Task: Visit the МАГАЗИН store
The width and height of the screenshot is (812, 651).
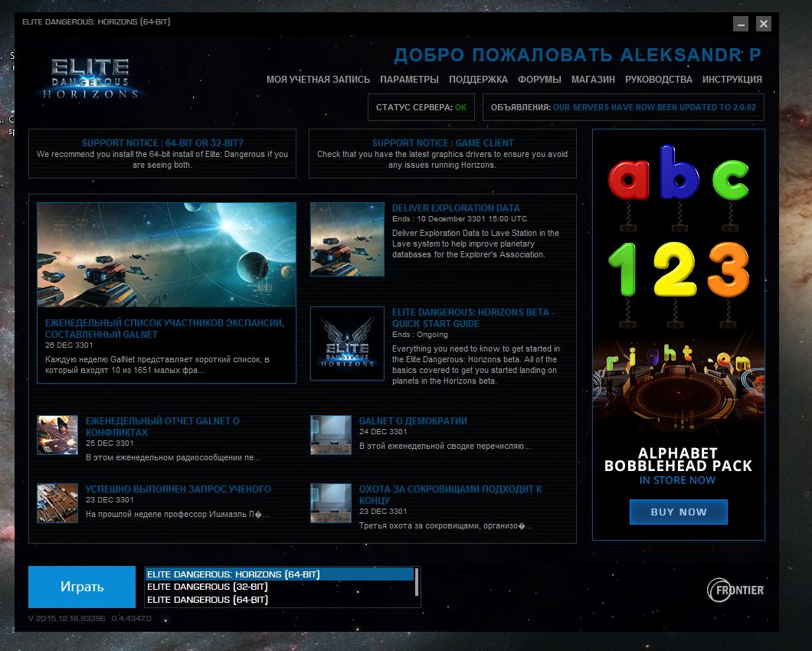Action: (x=593, y=79)
